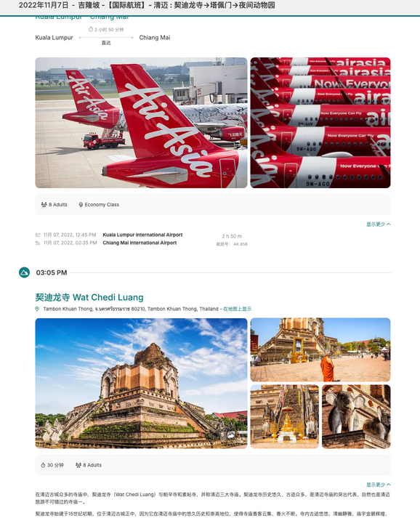The image size is (420, 518).
Task: Click the timer icon beside 30 分钟
Action: click(43, 465)
